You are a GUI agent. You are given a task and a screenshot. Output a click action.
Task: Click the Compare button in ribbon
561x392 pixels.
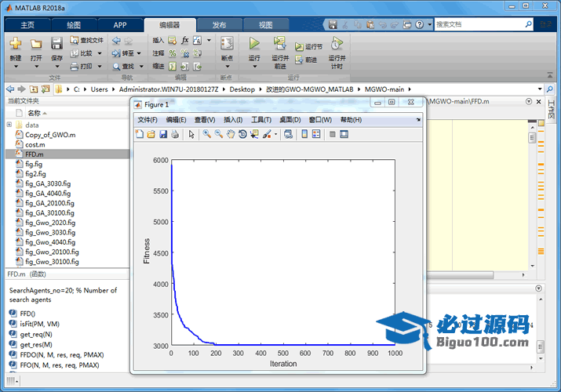[86, 53]
